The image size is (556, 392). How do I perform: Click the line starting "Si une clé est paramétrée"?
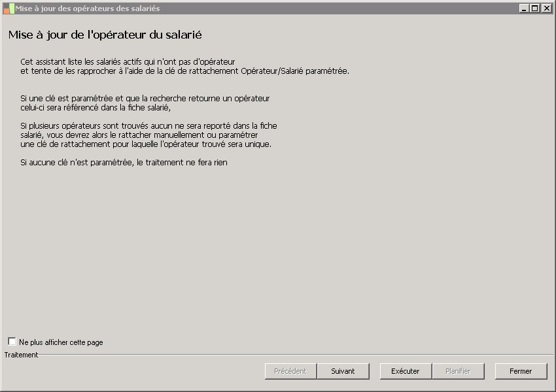tap(145, 99)
